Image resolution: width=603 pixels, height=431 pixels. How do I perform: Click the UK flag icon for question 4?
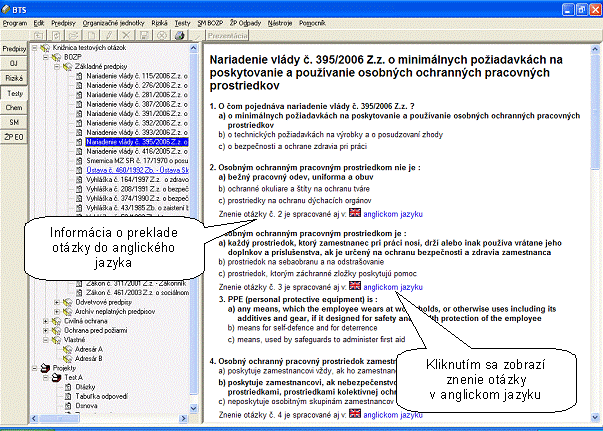click(355, 413)
